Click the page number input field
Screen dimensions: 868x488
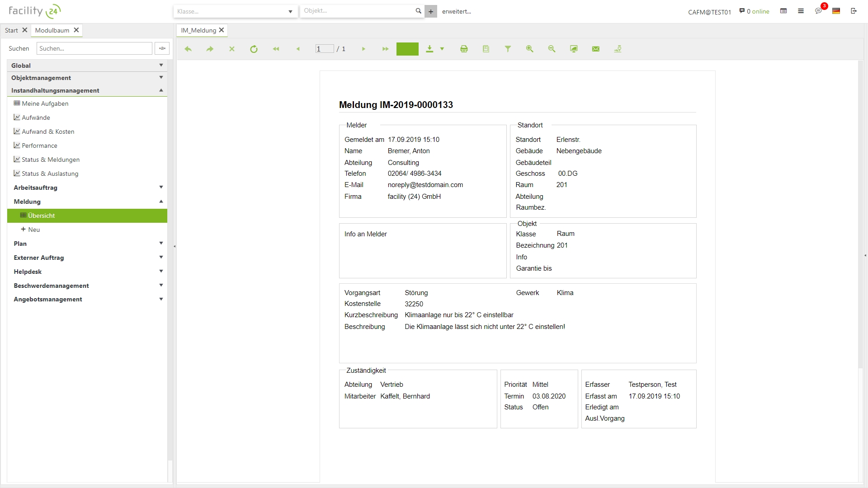(324, 49)
